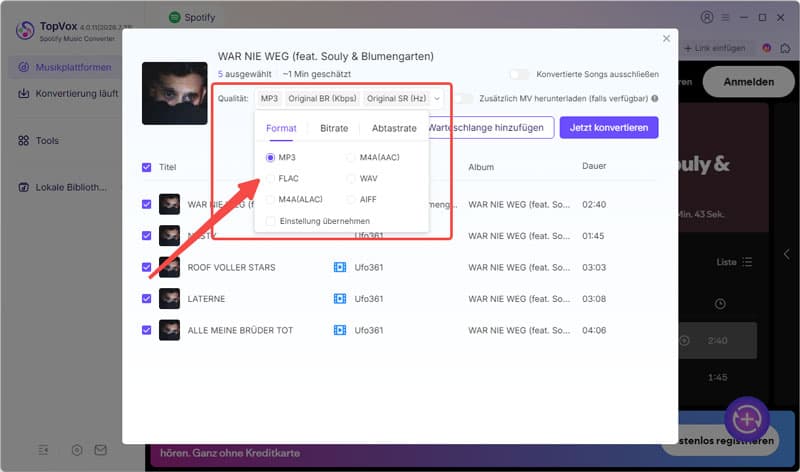Click the info icon beside MV download option
Image resolution: width=800 pixels, height=472 pixels.
655,98
